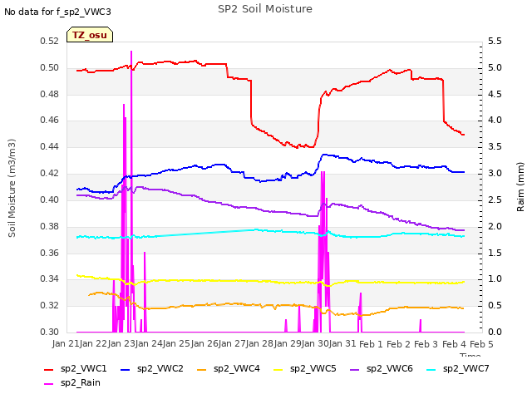Click the 0.52 left axis tick label

coord(50,42)
